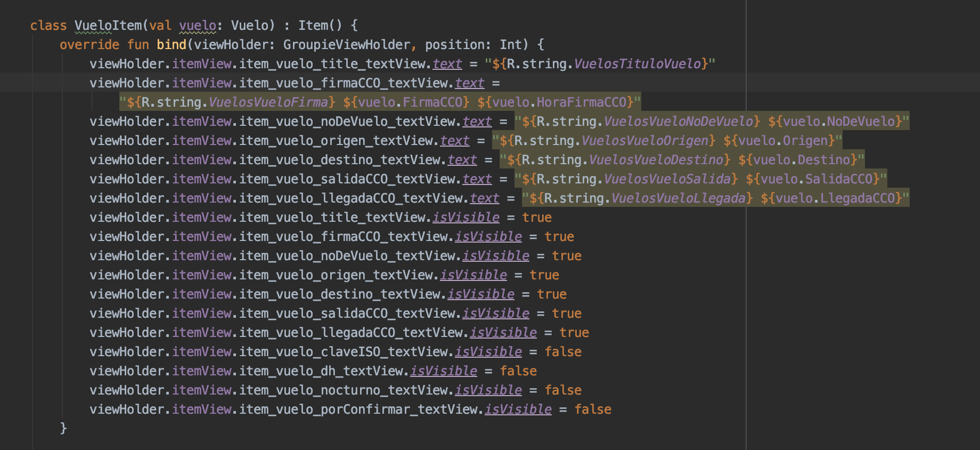This screenshot has height=450, width=980.
Task: Click VuelosVueloLlegada string resource
Action: click(678, 198)
